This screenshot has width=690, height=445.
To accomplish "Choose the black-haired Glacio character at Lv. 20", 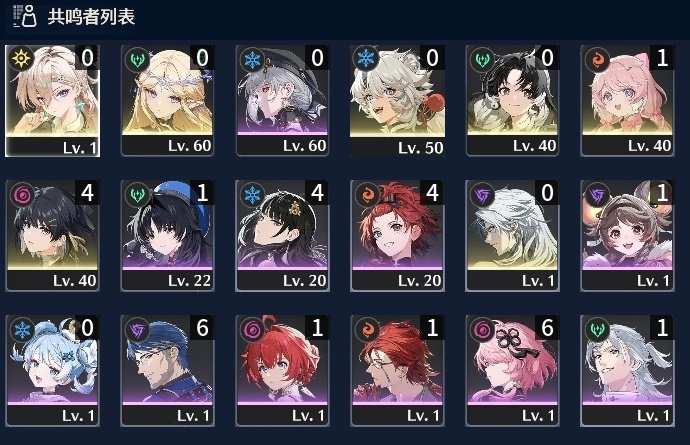I will click(282, 235).
